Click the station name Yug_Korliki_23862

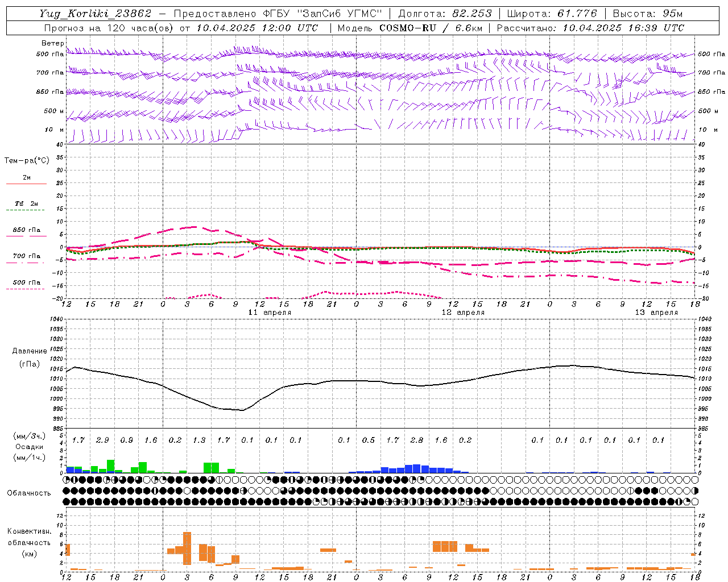point(96,14)
